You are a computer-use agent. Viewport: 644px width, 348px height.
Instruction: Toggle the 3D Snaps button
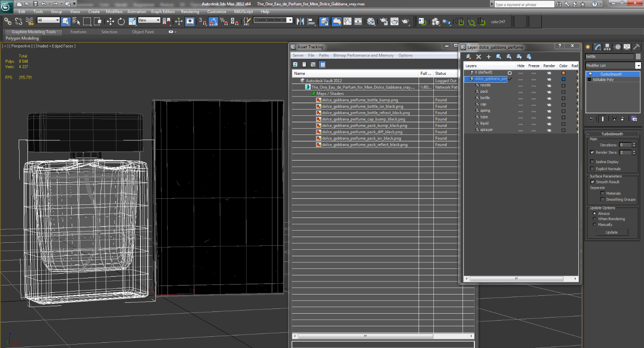pyautogui.click(x=203, y=21)
